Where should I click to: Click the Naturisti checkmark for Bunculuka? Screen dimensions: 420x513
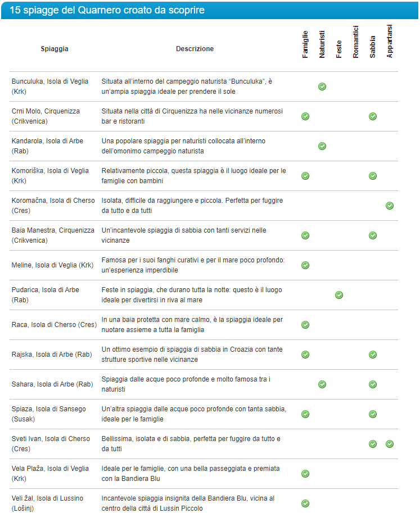(x=322, y=87)
